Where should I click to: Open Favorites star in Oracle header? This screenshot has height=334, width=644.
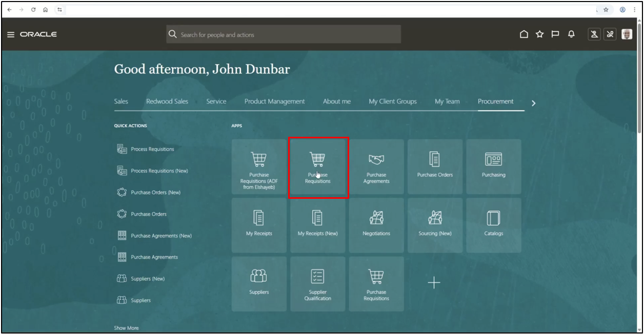[x=539, y=34]
